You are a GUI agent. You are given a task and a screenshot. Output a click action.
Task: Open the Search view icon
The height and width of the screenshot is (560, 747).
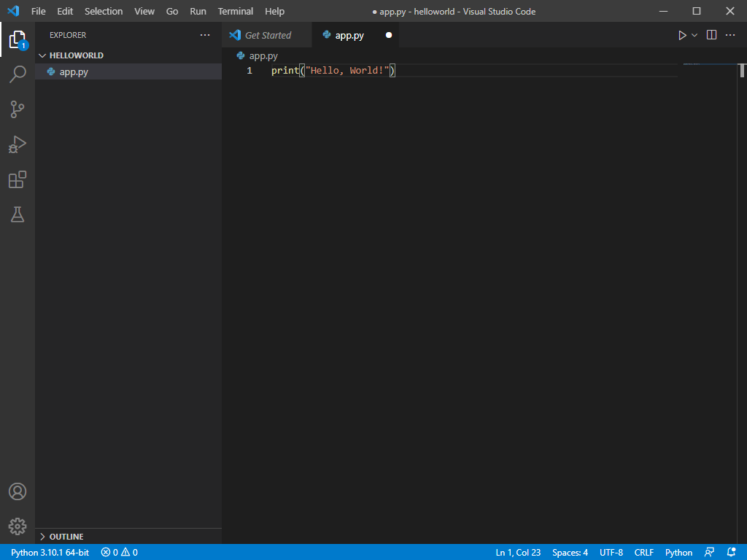[18, 74]
